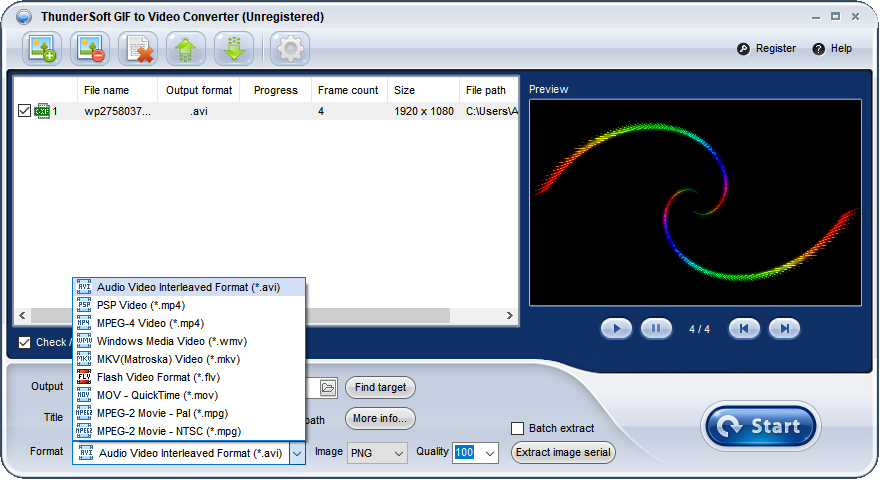Click the Output format column header
The image size is (880, 480).
199,90
